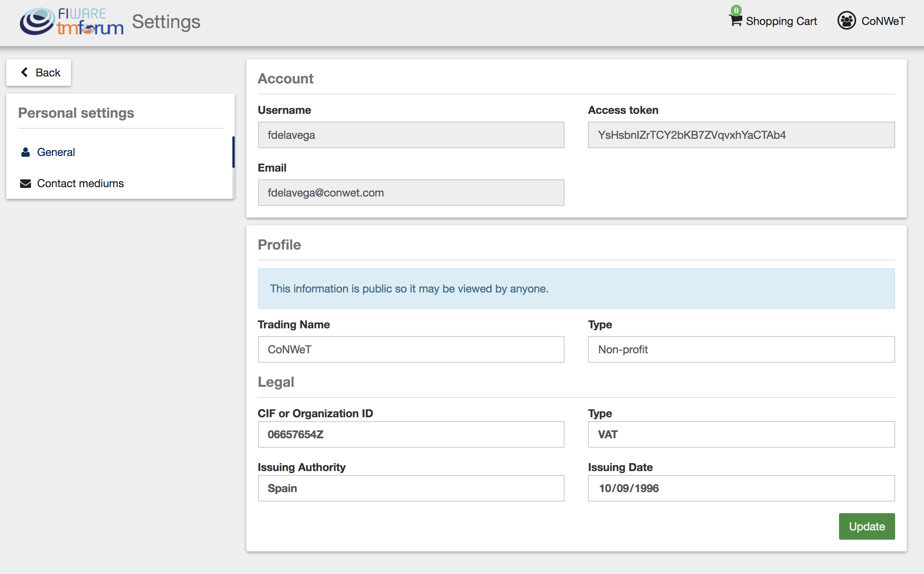Click the Username field fdelavega
The width and height of the screenshot is (924, 574).
411,135
